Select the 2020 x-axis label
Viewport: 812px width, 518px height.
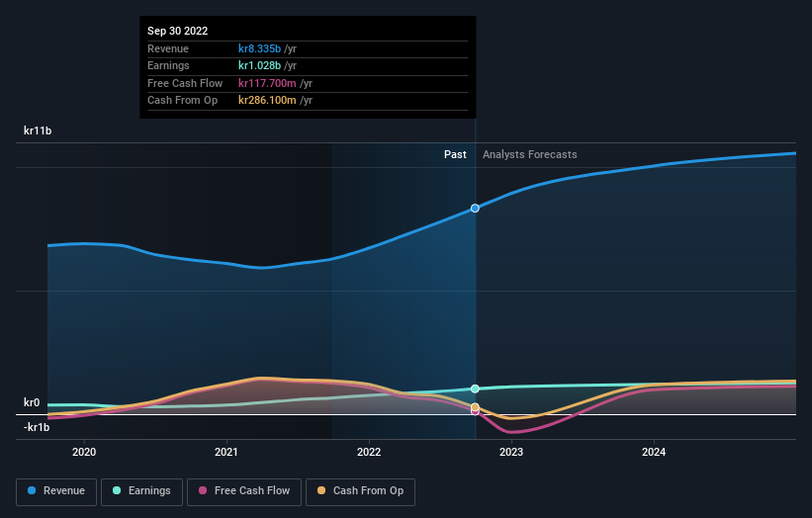84,452
